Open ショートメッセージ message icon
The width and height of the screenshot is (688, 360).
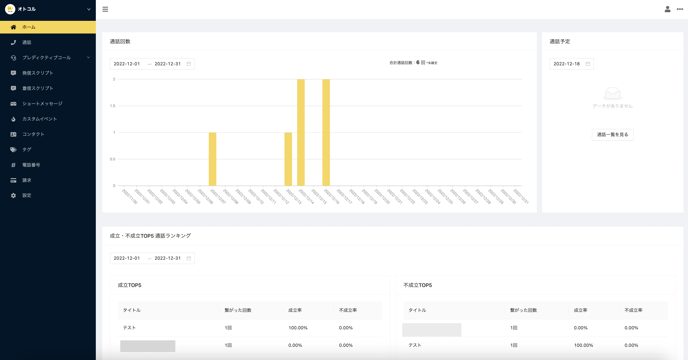(x=13, y=104)
